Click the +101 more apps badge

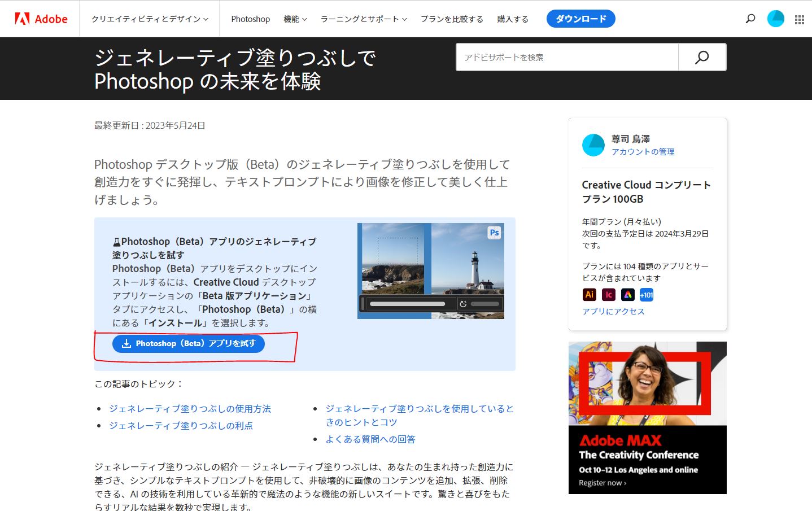(x=647, y=295)
